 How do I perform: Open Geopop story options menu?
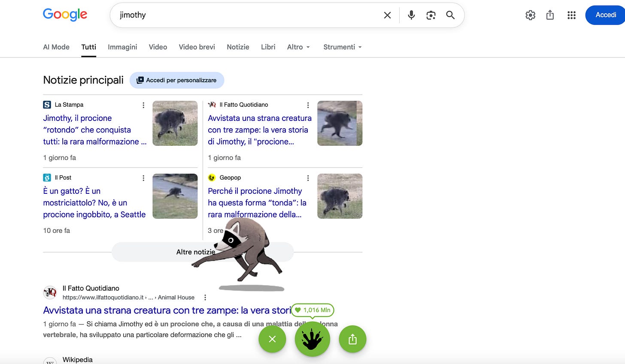click(308, 178)
